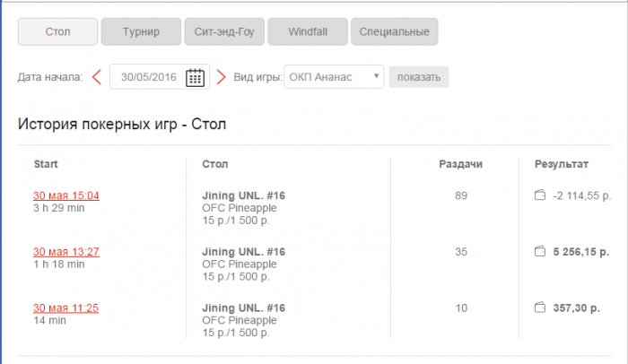Sort by the Start column header
This screenshot has width=628, height=364.
pyautogui.click(x=46, y=164)
